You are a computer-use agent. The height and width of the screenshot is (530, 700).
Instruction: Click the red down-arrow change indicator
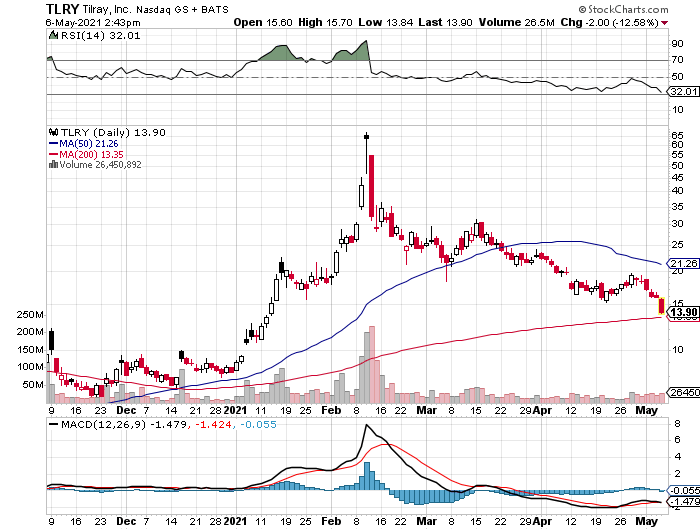point(665,23)
